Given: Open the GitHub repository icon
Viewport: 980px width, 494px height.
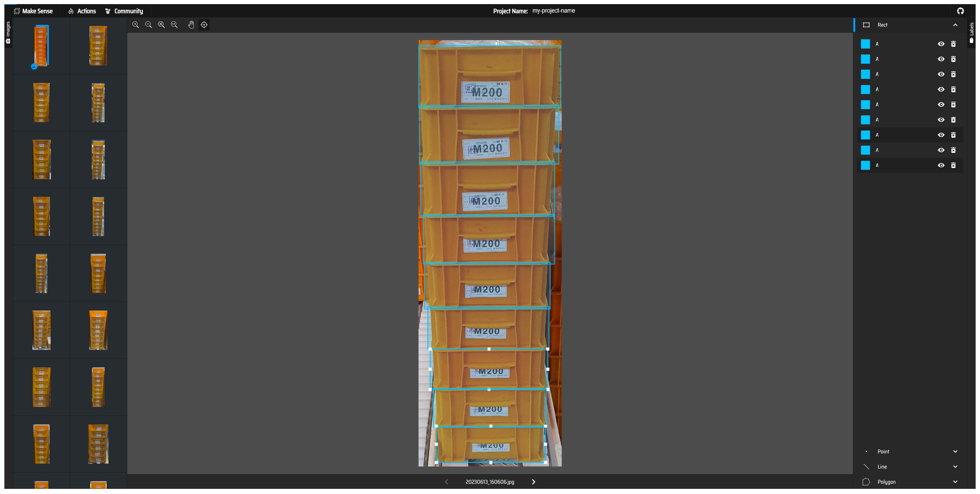Looking at the screenshot, I should (x=960, y=11).
